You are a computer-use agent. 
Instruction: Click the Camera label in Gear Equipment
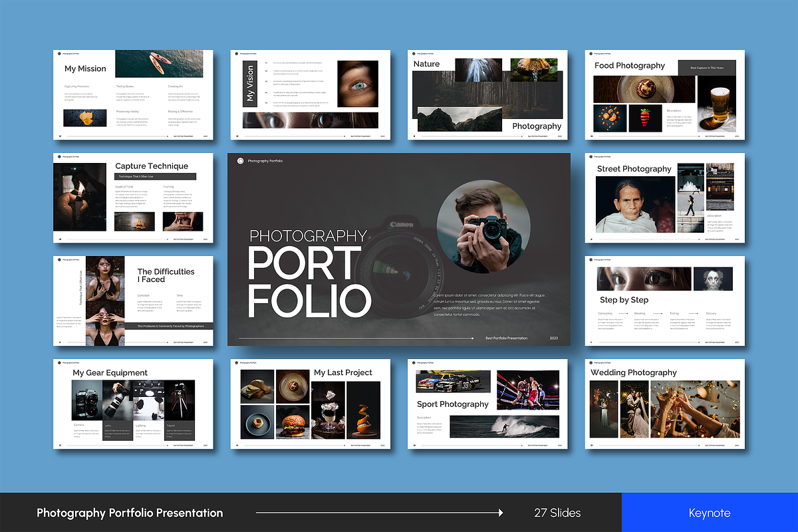(x=78, y=425)
